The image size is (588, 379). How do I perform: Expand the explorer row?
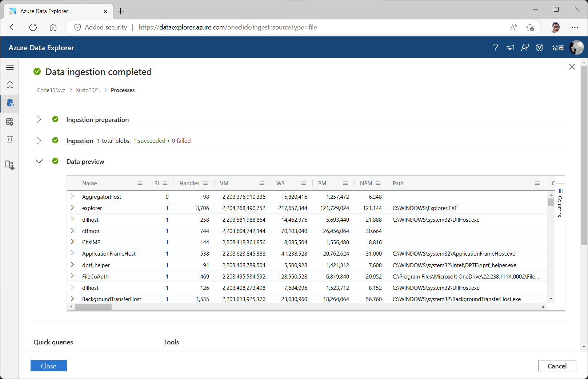[x=72, y=208]
